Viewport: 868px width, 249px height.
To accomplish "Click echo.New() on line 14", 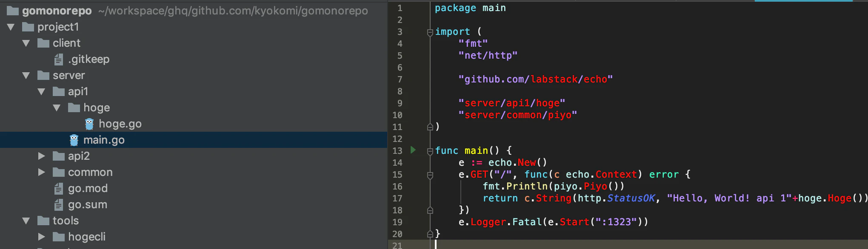I will [517, 163].
